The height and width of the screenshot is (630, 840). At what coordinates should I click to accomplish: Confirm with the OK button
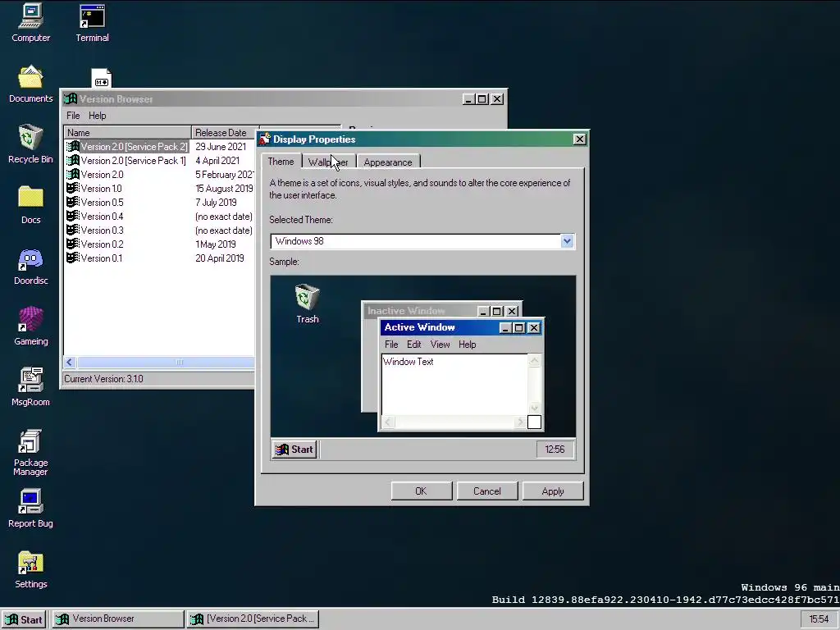tap(422, 491)
